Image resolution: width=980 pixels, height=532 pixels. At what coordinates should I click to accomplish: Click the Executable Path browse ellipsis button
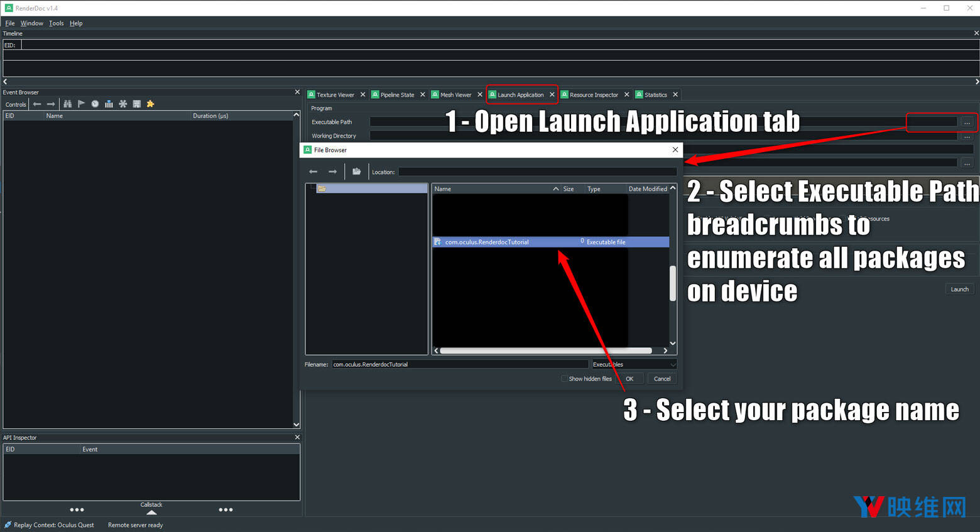click(967, 122)
